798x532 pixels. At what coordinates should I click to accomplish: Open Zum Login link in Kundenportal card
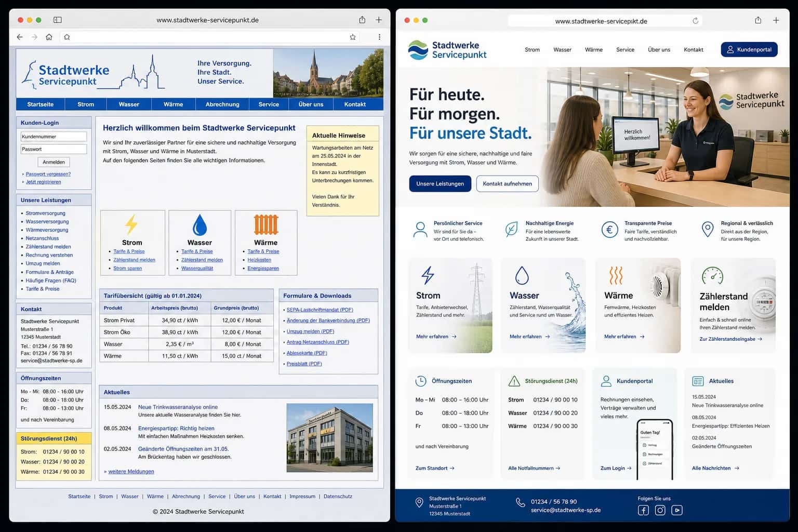616,468
